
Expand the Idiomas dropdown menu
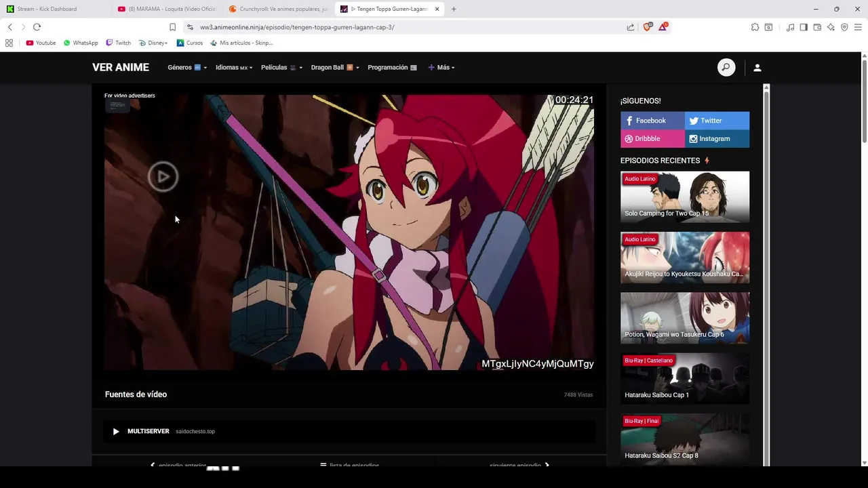[x=234, y=67]
